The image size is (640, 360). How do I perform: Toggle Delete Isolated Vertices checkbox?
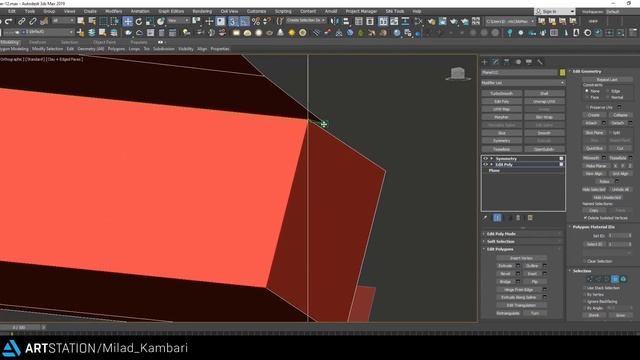point(585,218)
